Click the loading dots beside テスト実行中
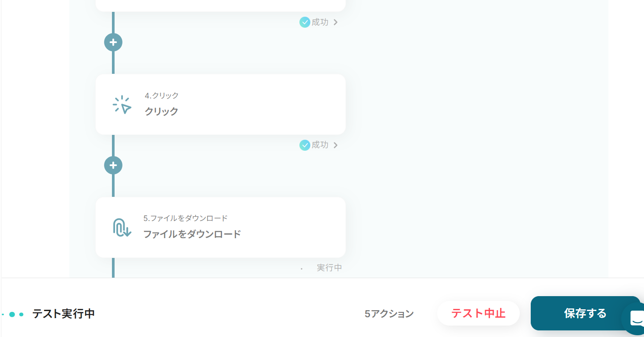Image resolution: width=644 pixels, height=337 pixels. pos(13,314)
